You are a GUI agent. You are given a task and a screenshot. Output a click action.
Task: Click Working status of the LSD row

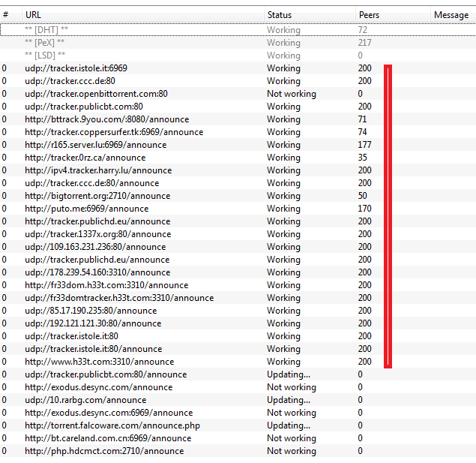tap(283, 56)
